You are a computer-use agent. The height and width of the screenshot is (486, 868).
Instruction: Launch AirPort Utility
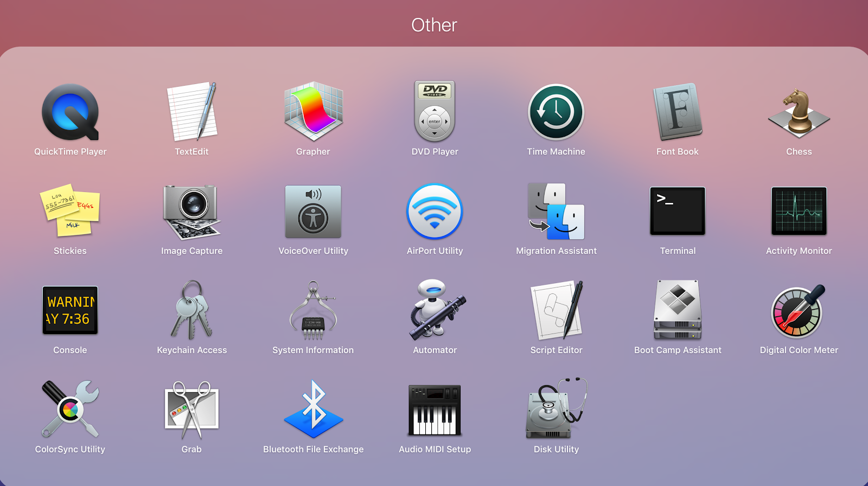pyautogui.click(x=435, y=212)
